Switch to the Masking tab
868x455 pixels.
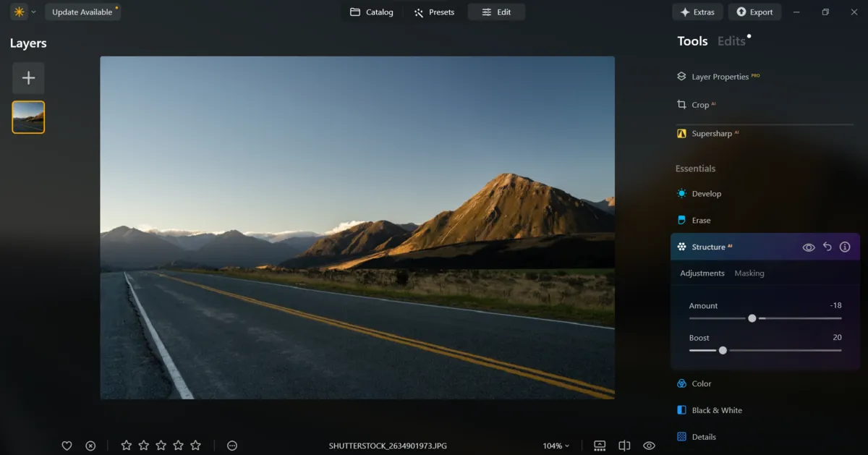tap(749, 273)
